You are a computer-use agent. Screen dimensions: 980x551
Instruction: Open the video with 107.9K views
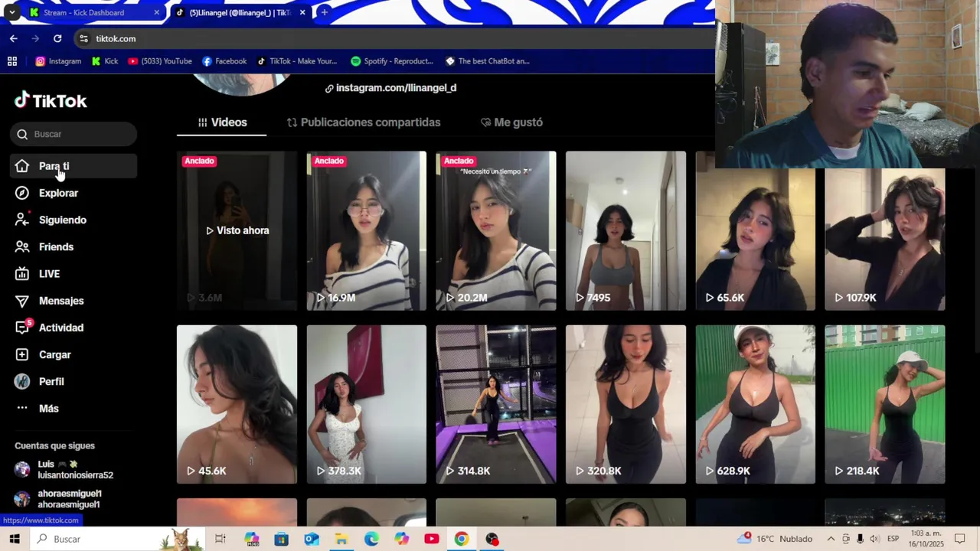click(x=885, y=239)
